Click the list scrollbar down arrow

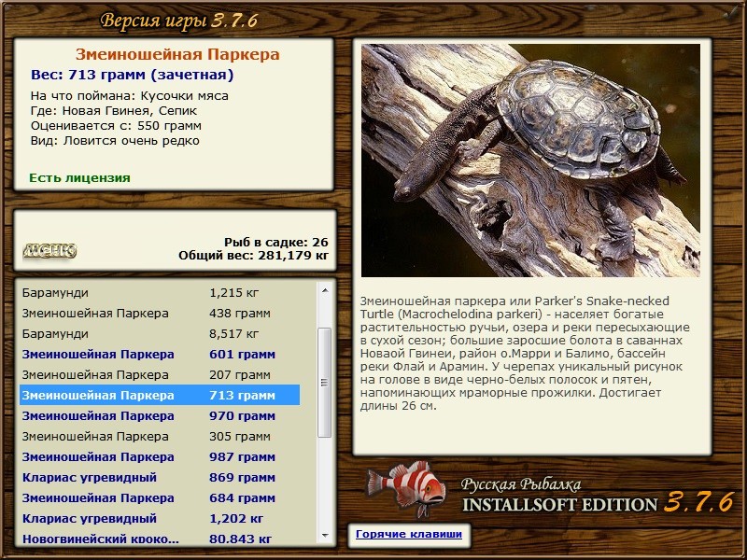click(x=325, y=535)
